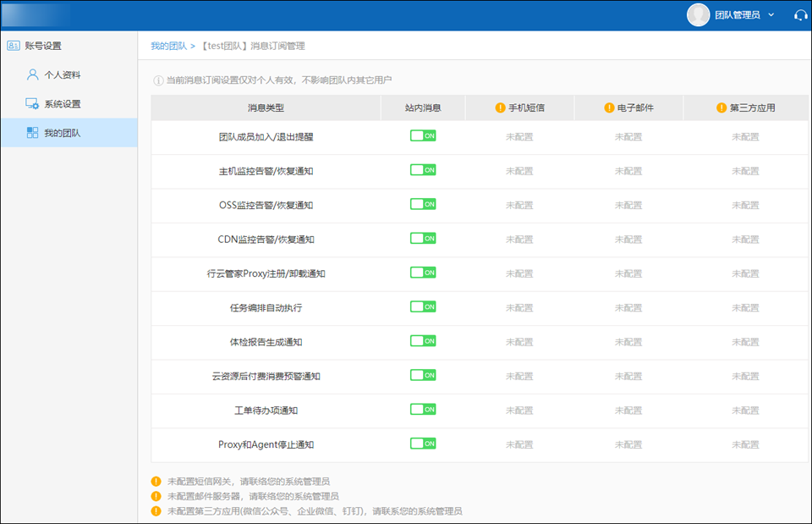
Task: Toggle Proxy和Agent停止通知 switch
Action: click(x=423, y=444)
